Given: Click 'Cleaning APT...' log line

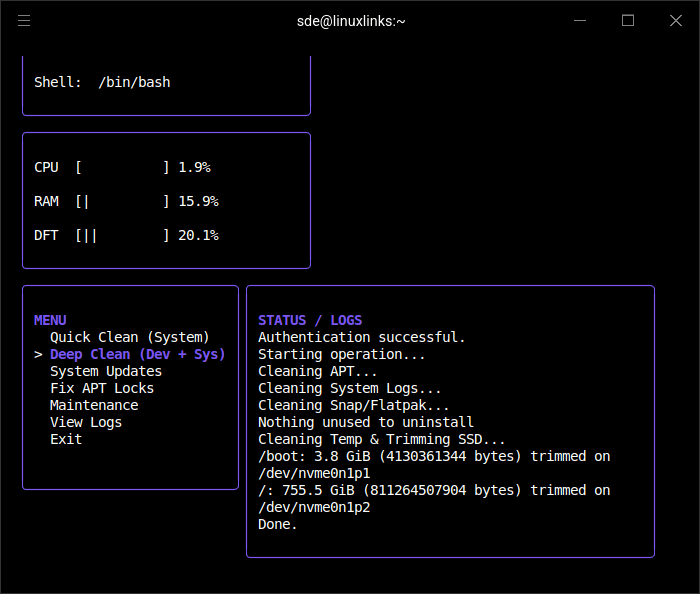Looking at the screenshot, I should tap(317, 371).
